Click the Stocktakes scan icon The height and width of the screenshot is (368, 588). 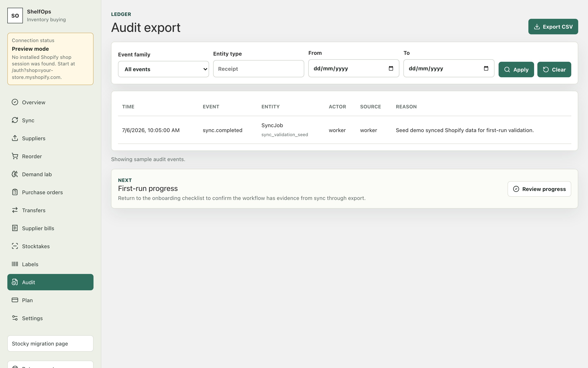[x=15, y=246]
